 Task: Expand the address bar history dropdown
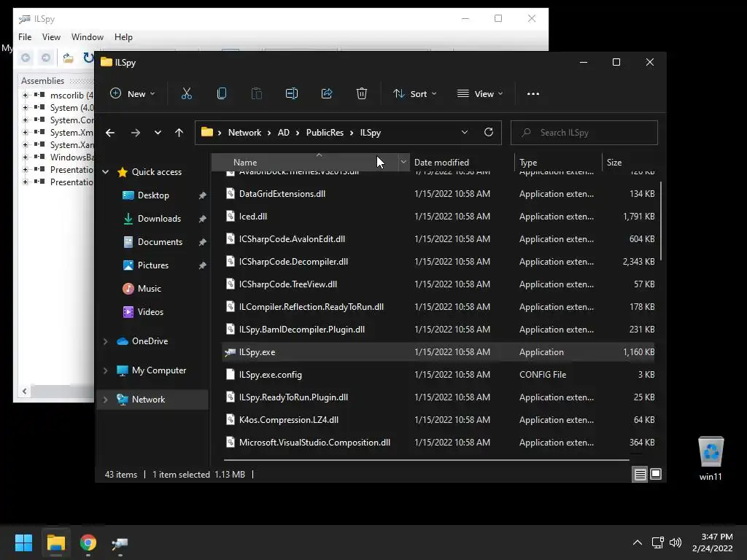[465, 133]
